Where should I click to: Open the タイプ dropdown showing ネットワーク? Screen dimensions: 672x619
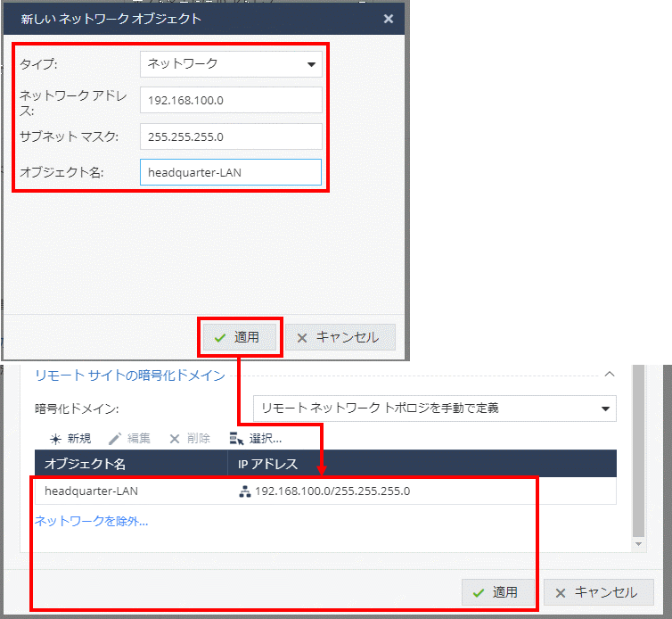(231, 63)
